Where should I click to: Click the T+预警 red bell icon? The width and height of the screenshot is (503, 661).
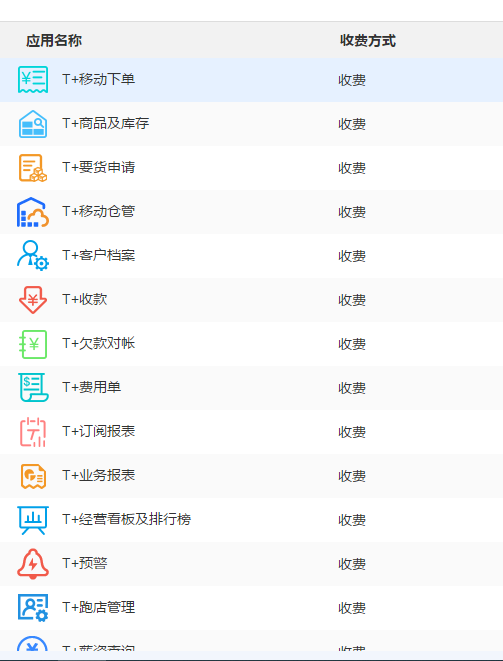click(33, 564)
